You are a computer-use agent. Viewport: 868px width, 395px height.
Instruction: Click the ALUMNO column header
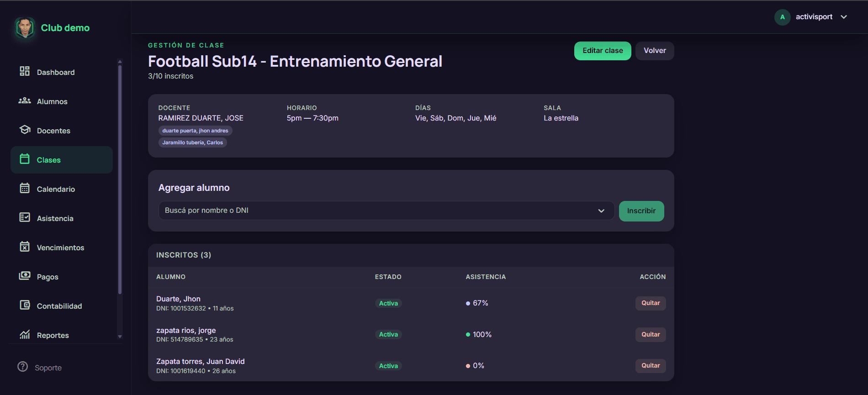click(171, 277)
